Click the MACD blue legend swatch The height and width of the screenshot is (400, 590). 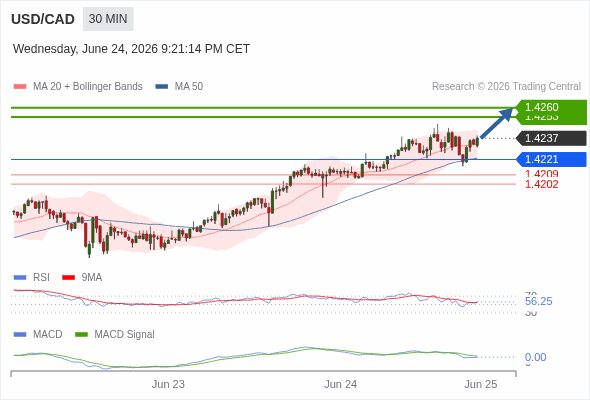(x=20, y=335)
